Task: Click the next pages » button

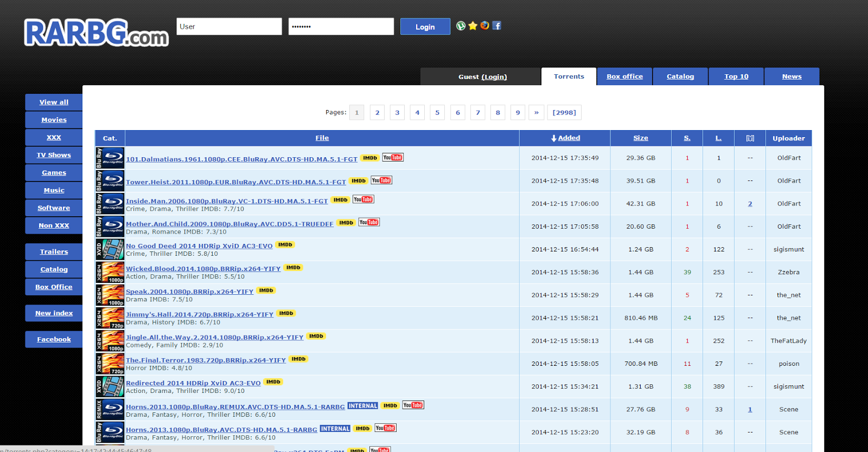Action: pyautogui.click(x=537, y=113)
